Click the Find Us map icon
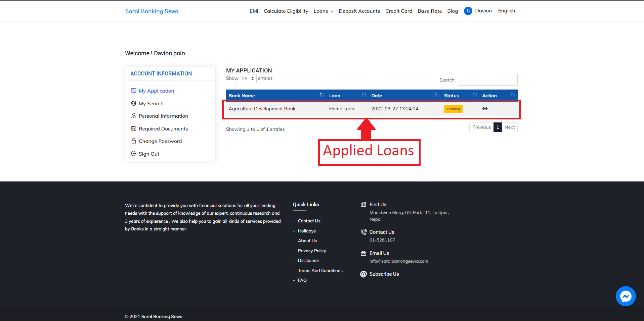This screenshot has width=644, height=321. 363,205
